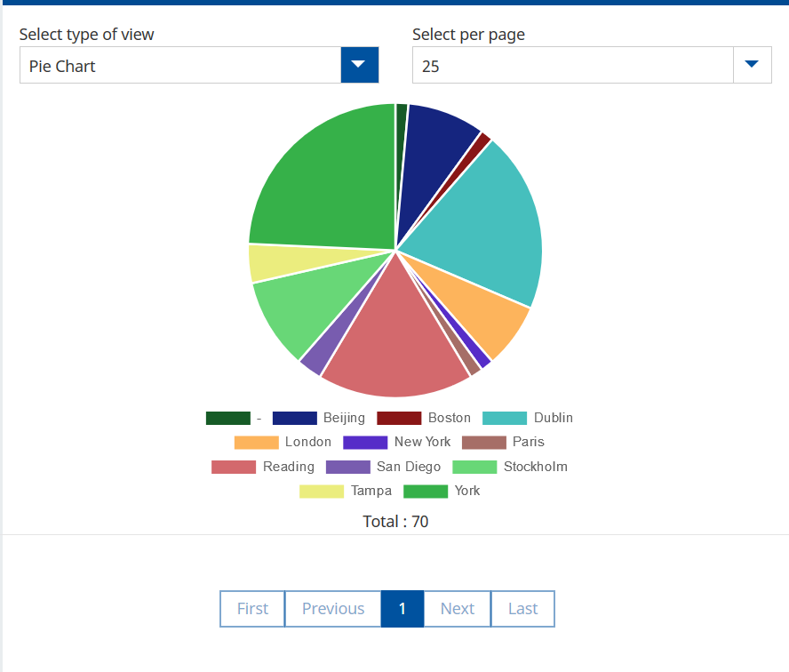This screenshot has height=672, width=789.
Task: Click the London legend color swatch
Action: (257, 442)
